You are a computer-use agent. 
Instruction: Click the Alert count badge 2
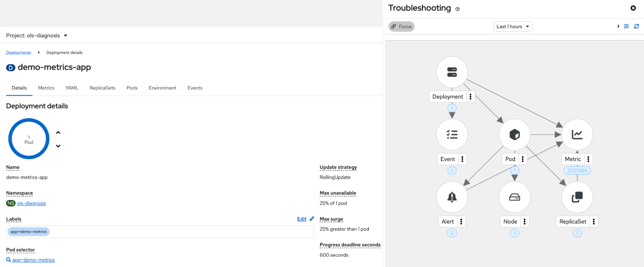click(452, 233)
